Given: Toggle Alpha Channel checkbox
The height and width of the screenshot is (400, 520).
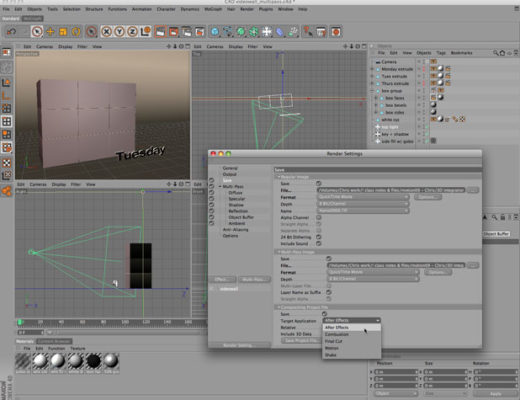Looking at the screenshot, I should [319, 217].
